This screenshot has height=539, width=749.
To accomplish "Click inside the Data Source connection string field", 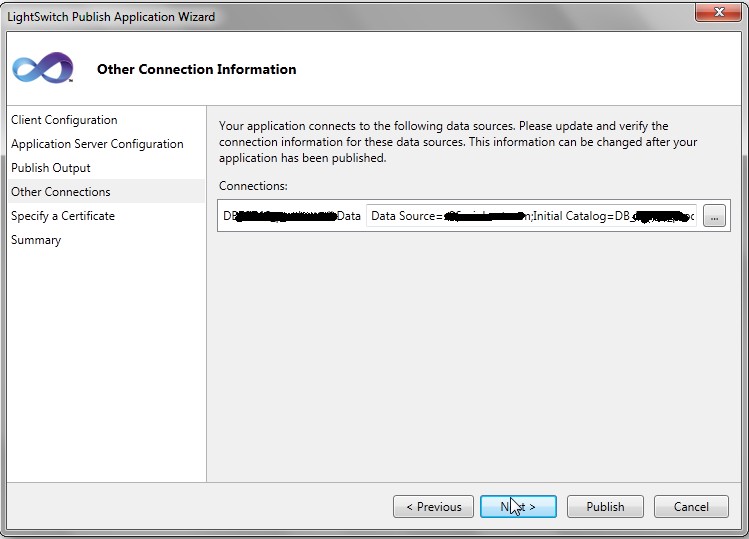I will (531, 216).
